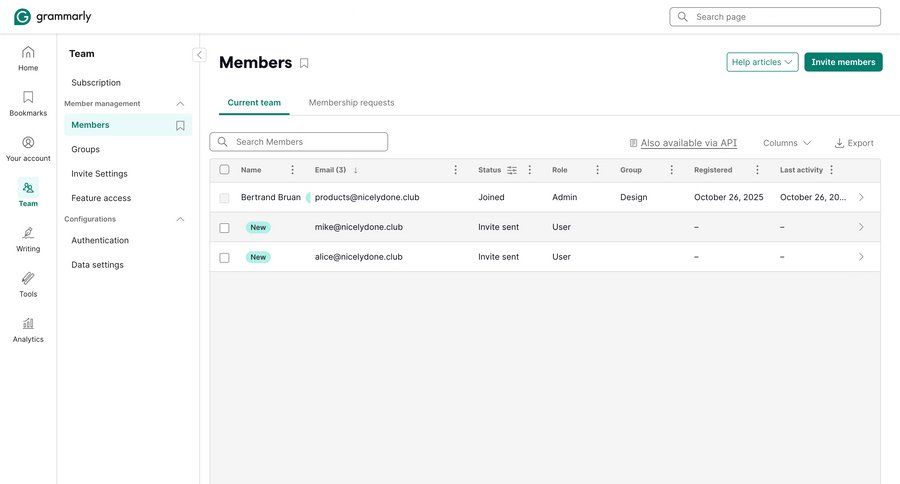Screen dimensions: 900x484
Task: Click bookmark icon next to Members menu item
Action: pos(180,125)
